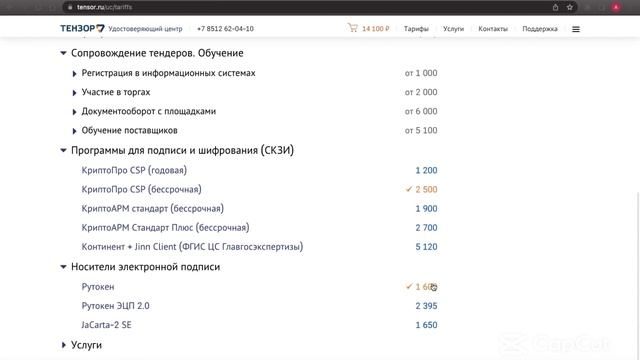Open the browser profile avatar
640x360 pixels.
coord(616,7)
